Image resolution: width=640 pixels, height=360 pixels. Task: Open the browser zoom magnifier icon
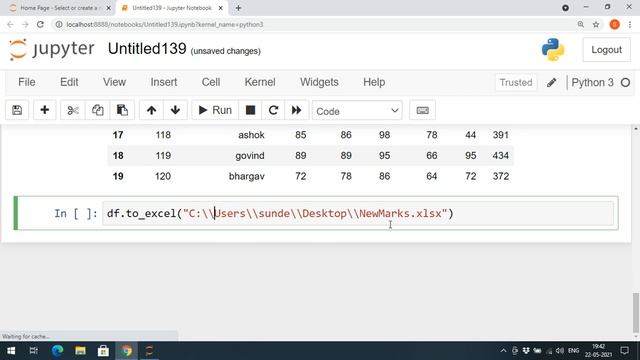pos(580,24)
